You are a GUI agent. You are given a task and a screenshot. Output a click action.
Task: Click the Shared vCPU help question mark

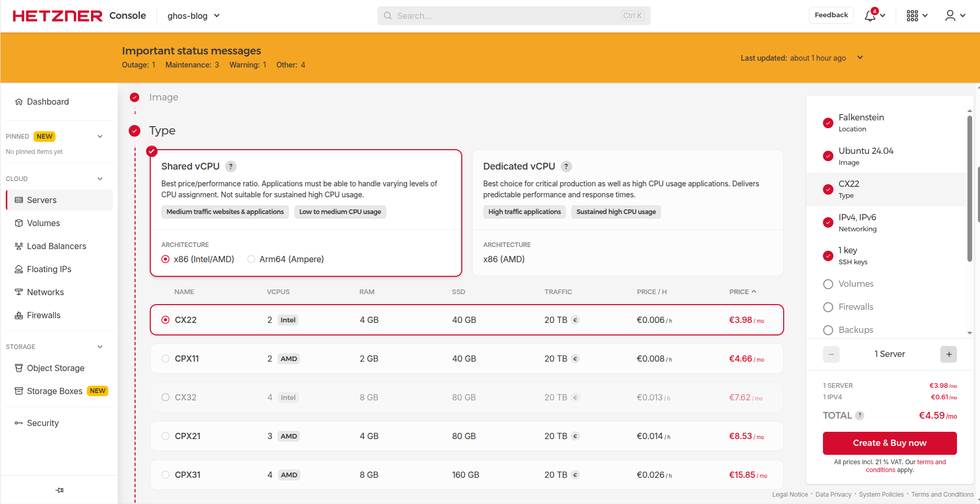point(231,166)
